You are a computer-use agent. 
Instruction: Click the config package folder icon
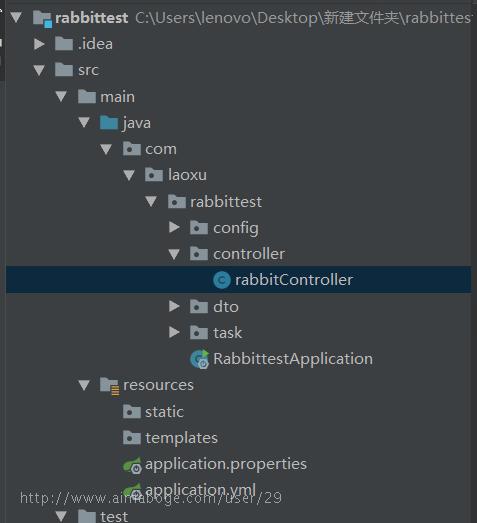click(199, 228)
